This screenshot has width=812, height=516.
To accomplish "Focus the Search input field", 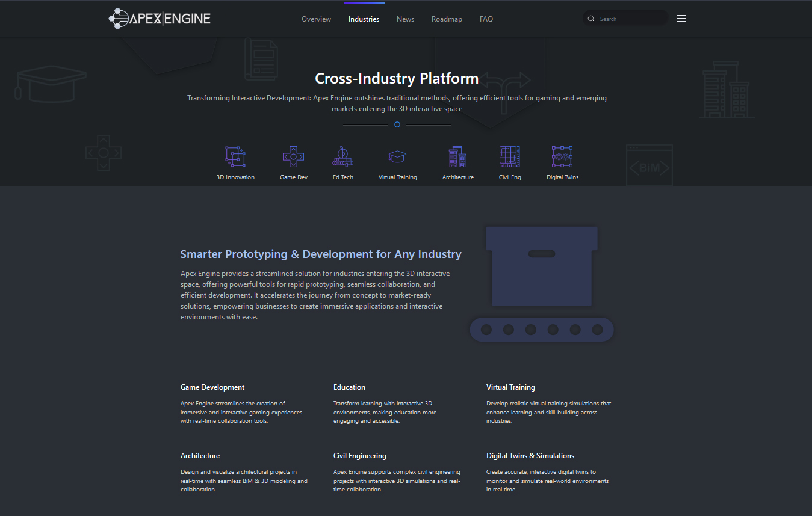I will tap(629, 19).
